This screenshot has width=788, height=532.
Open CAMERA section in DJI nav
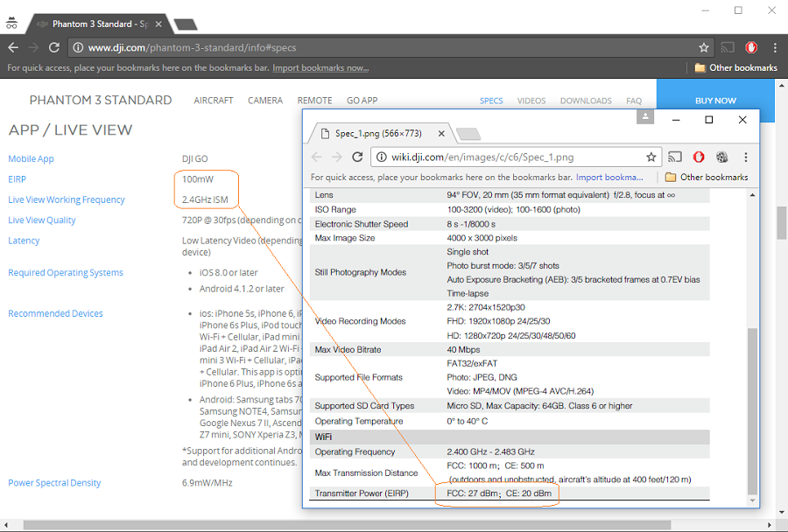point(265,101)
